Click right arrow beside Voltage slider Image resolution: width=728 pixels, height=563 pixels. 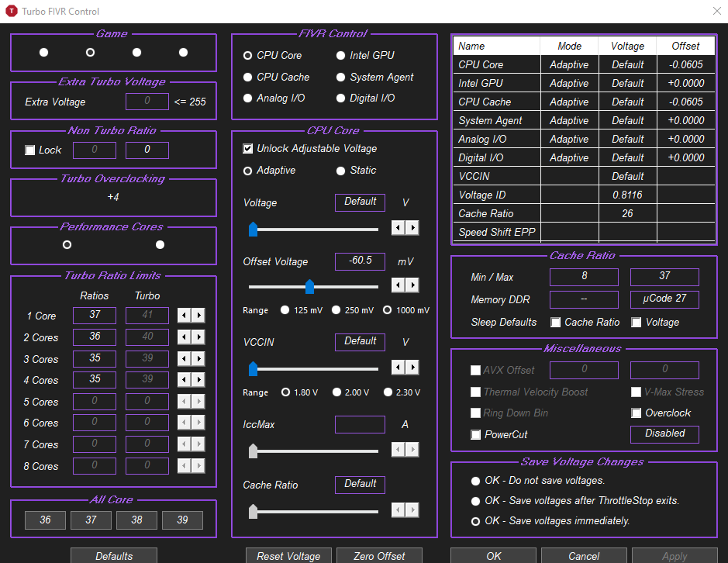pos(412,228)
